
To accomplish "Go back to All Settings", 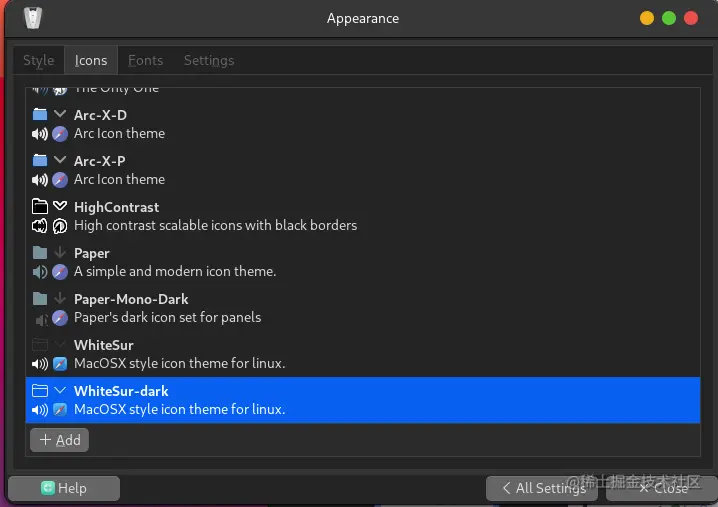I will tap(542, 488).
